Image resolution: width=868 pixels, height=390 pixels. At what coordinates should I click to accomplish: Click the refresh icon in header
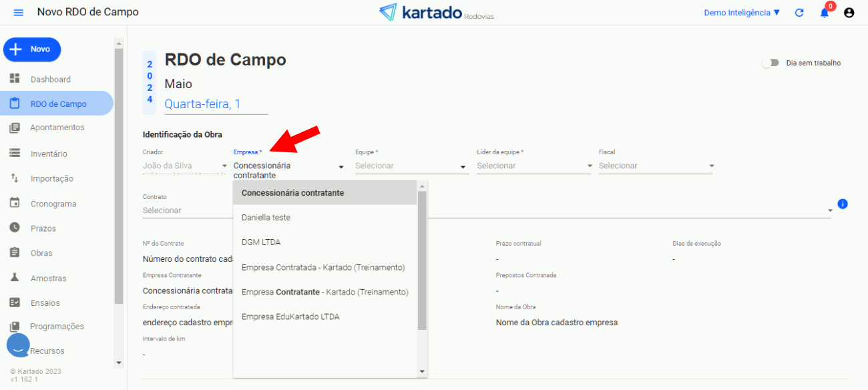799,13
